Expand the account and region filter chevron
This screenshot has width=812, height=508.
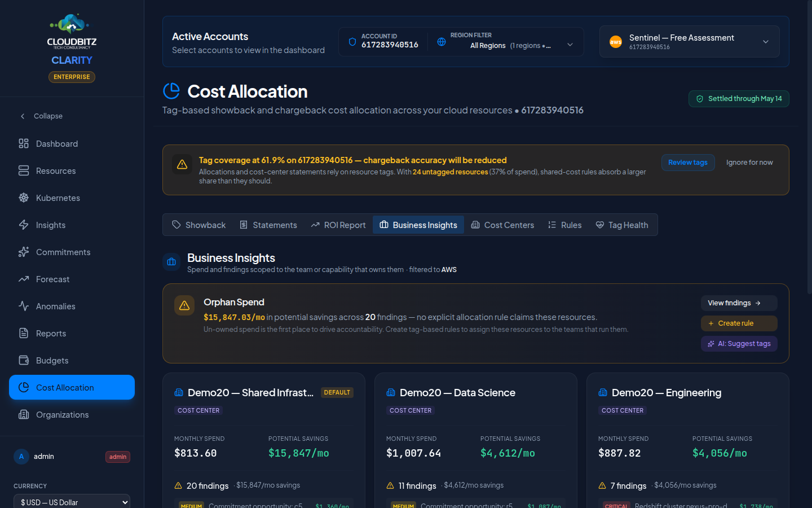tap(570, 45)
